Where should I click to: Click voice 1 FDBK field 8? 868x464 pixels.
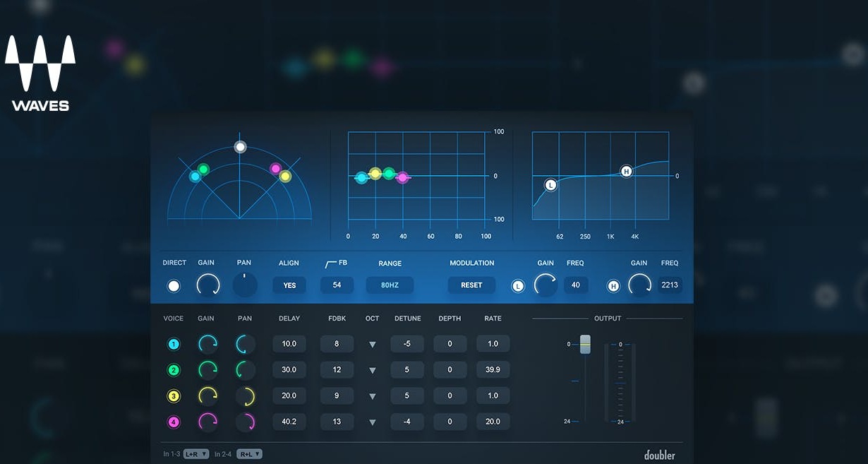pyautogui.click(x=337, y=344)
